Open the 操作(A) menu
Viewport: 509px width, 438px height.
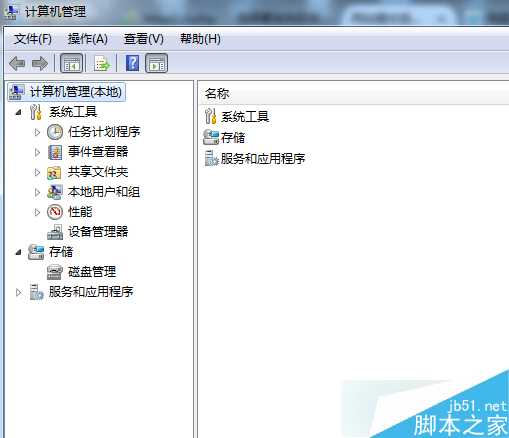click(88, 39)
